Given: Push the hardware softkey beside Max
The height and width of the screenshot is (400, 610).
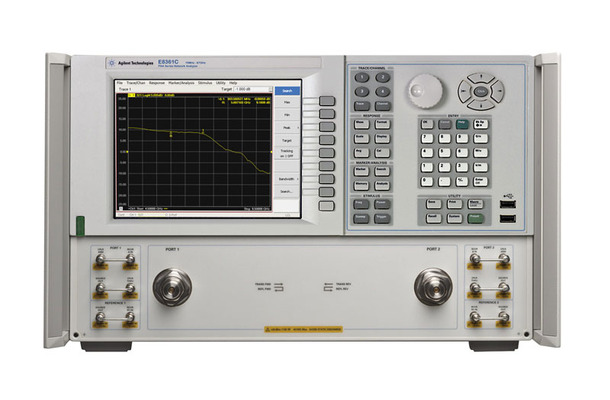Looking at the screenshot, I should [327, 101].
